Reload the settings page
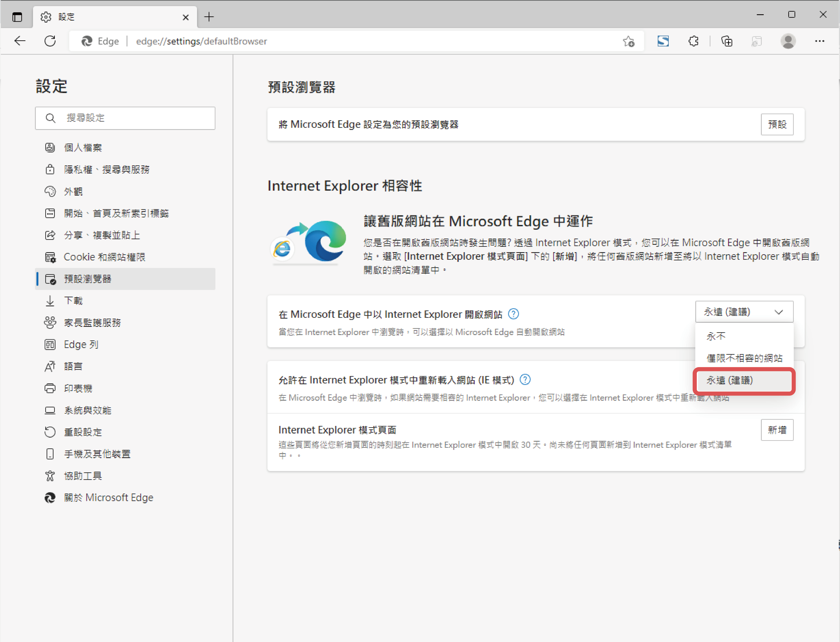The width and height of the screenshot is (840, 642). pos(50,41)
